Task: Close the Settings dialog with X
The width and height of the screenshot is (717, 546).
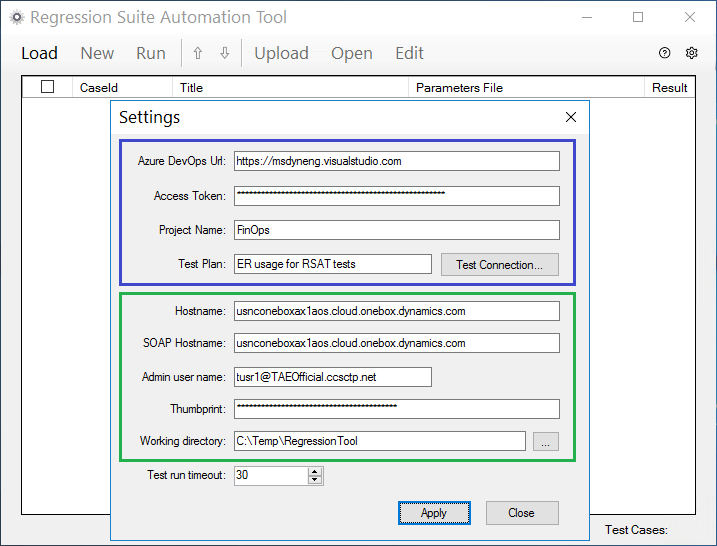Action: coord(571,117)
